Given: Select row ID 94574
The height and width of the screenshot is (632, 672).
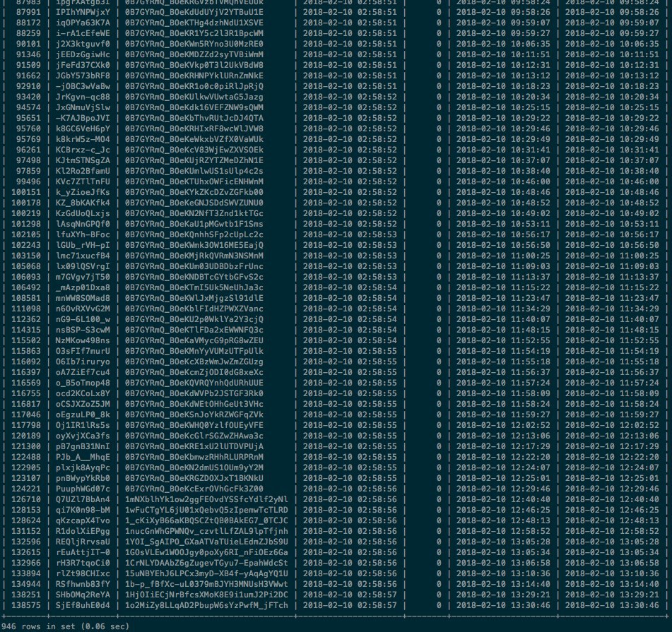Looking at the screenshot, I should click(x=28, y=107).
